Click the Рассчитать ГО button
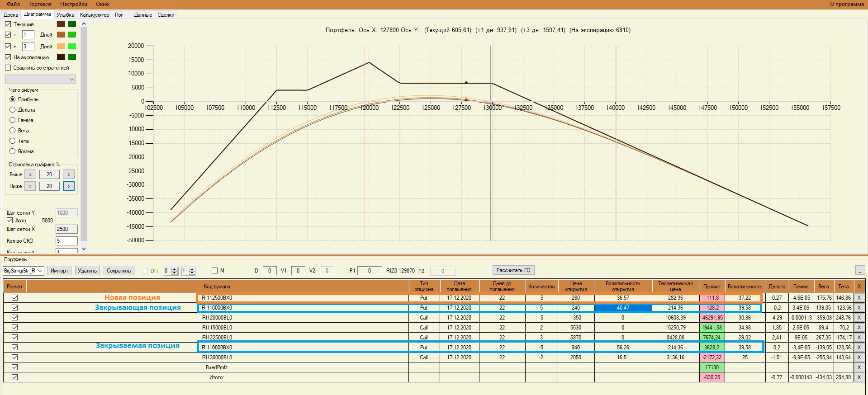This screenshot has height=395, width=868. pyautogui.click(x=513, y=270)
